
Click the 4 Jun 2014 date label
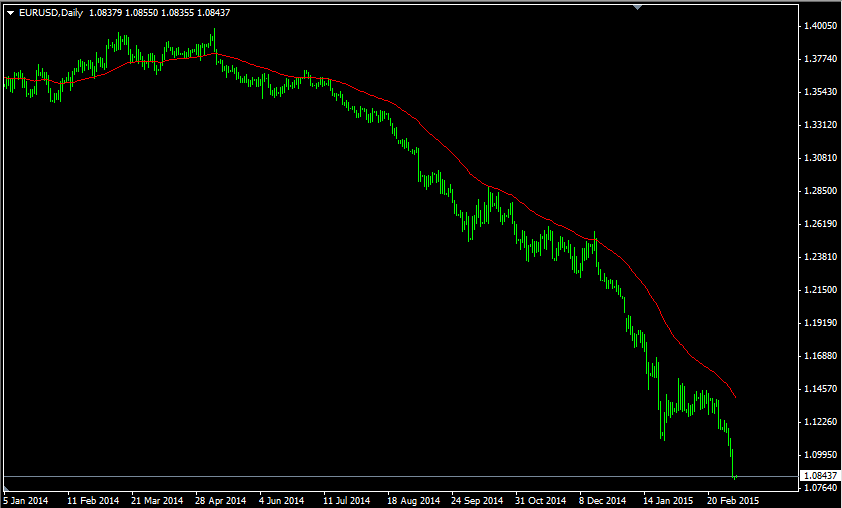click(x=281, y=500)
